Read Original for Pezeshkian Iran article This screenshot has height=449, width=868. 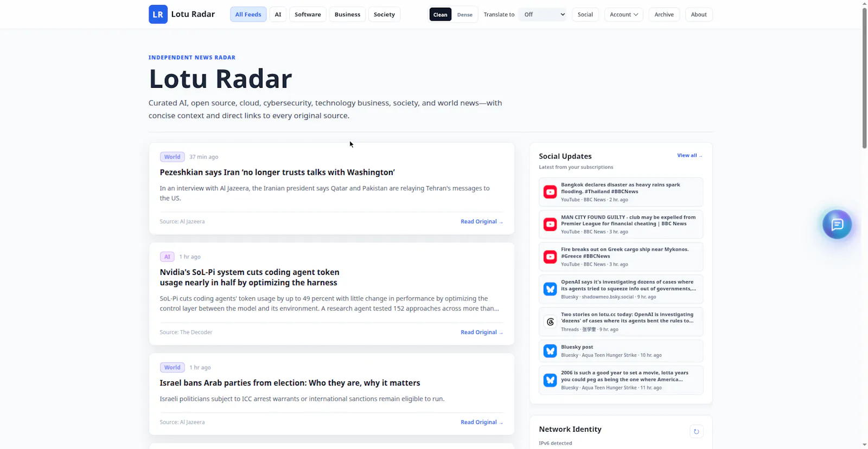click(x=482, y=222)
